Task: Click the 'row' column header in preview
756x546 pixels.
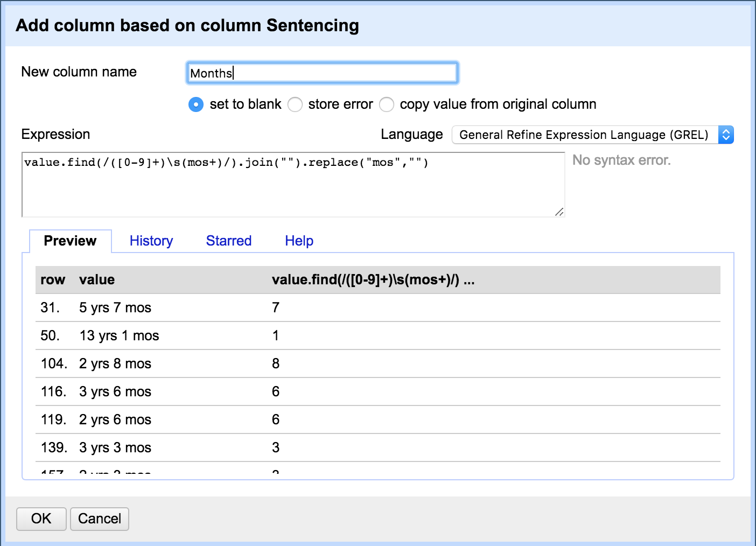Action: coord(53,279)
